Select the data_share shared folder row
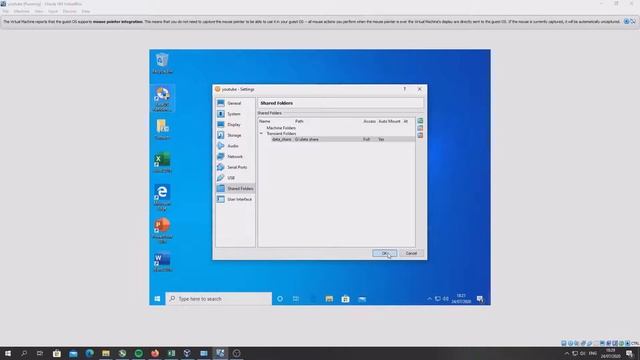The height and width of the screenshot is (360, 640). coord(336,139)
